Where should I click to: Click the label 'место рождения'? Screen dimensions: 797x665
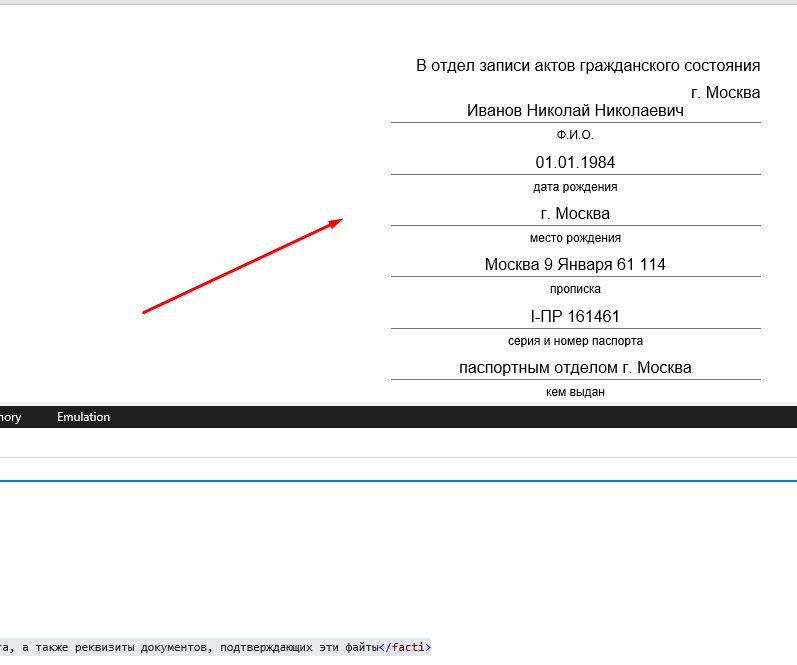[575, 238]
